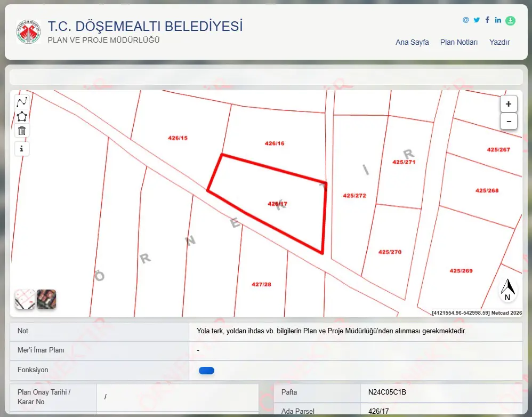Select the polygon drawing tool on the map
Image resolution: width=532 pixels, height=417 pixels.
click(22, 116)
